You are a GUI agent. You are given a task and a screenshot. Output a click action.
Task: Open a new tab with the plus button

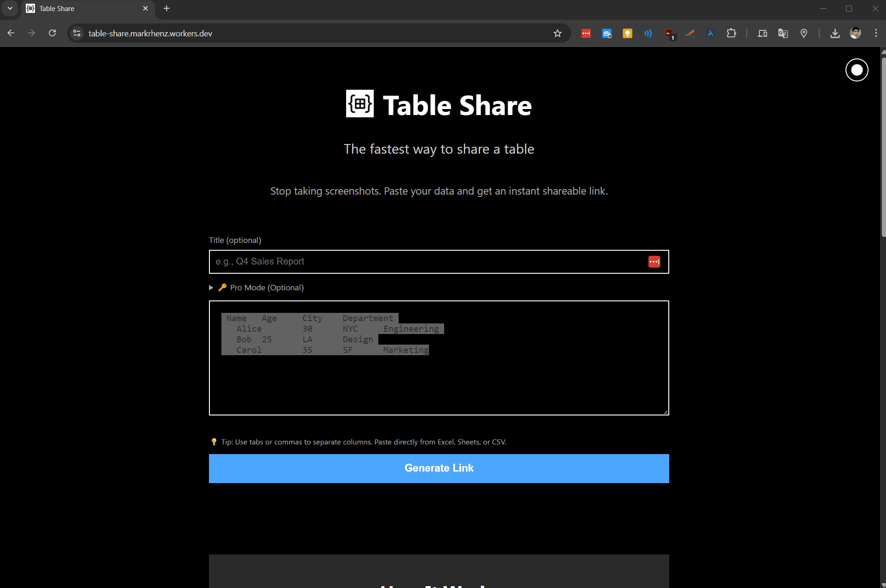167,8
